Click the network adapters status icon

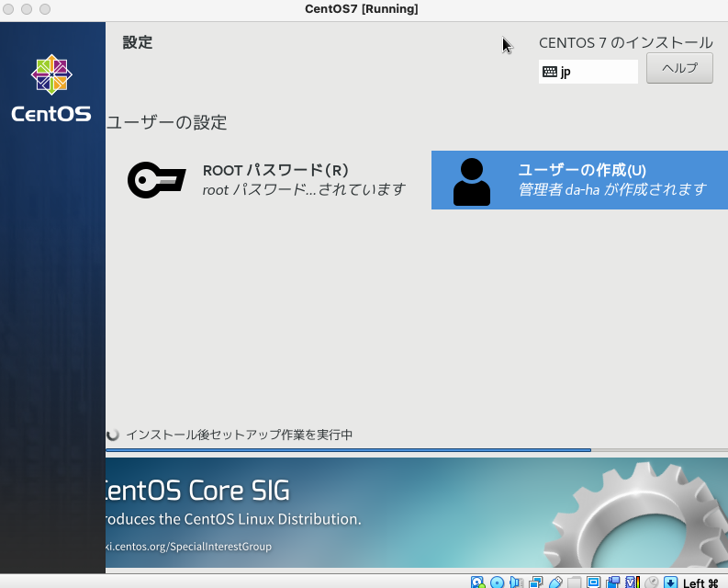[536, 582]
